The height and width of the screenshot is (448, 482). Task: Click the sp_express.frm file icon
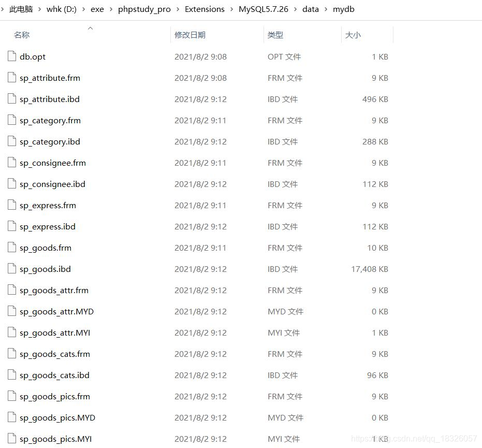coord(12,205)
